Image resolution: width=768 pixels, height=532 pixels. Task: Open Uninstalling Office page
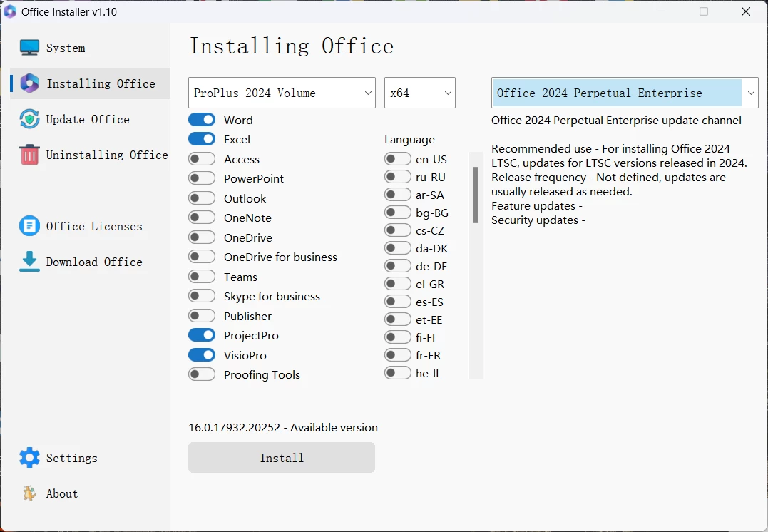tap(90, 155)
